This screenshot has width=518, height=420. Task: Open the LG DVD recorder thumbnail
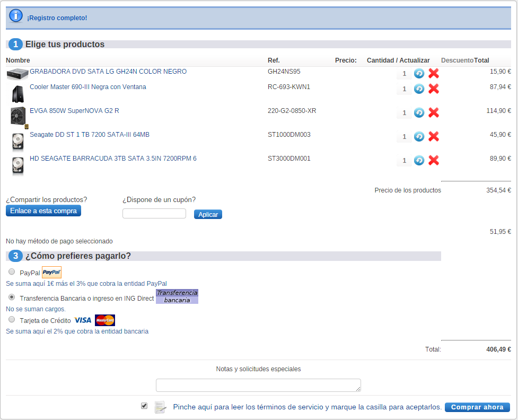(x=17, y=74)
